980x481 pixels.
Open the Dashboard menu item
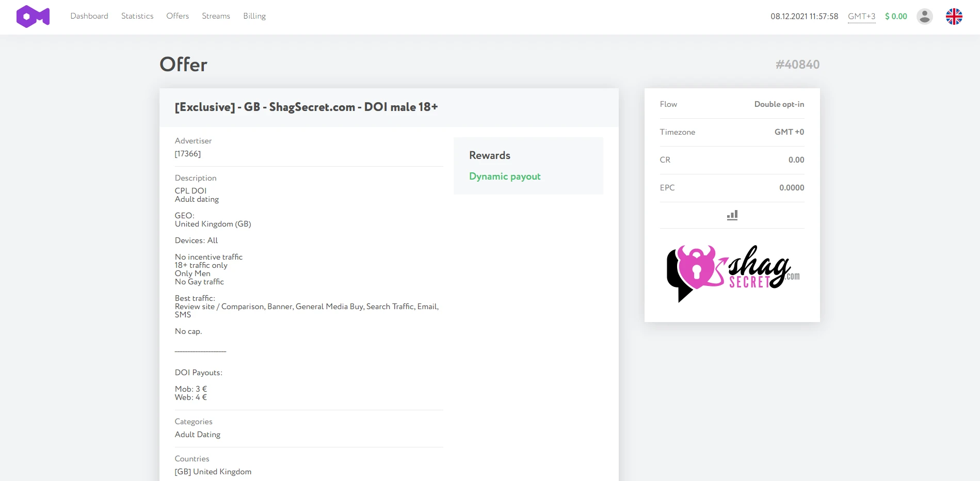coord(89,16)
